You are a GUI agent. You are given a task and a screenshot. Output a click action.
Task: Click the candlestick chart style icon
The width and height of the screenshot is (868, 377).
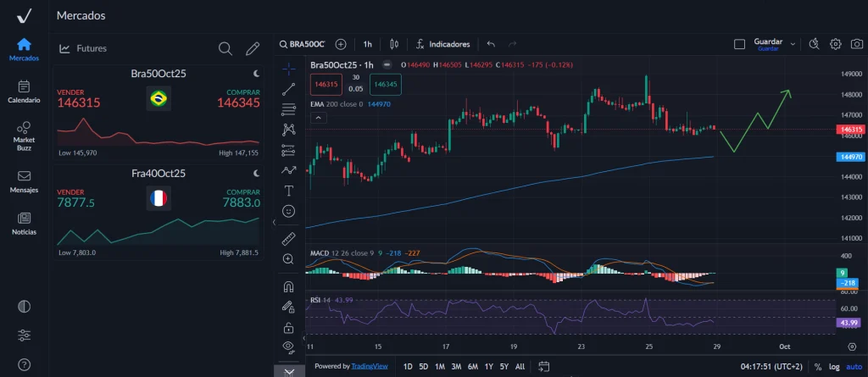tap(393, 43)
